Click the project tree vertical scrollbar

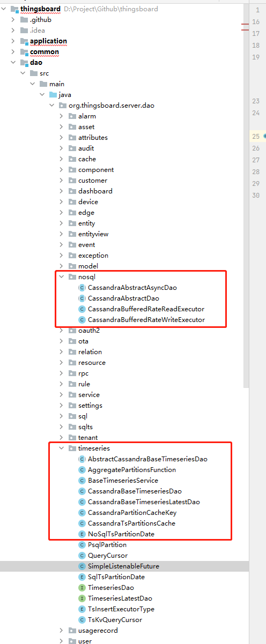tap(246, 194)
